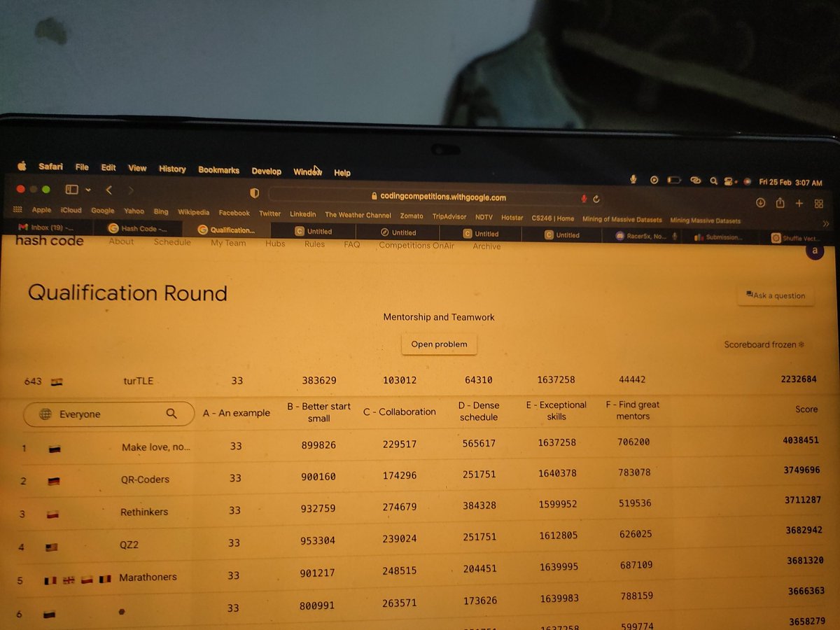Switch to the Hash Code tab
840x630 pixels.
[139, 228]
